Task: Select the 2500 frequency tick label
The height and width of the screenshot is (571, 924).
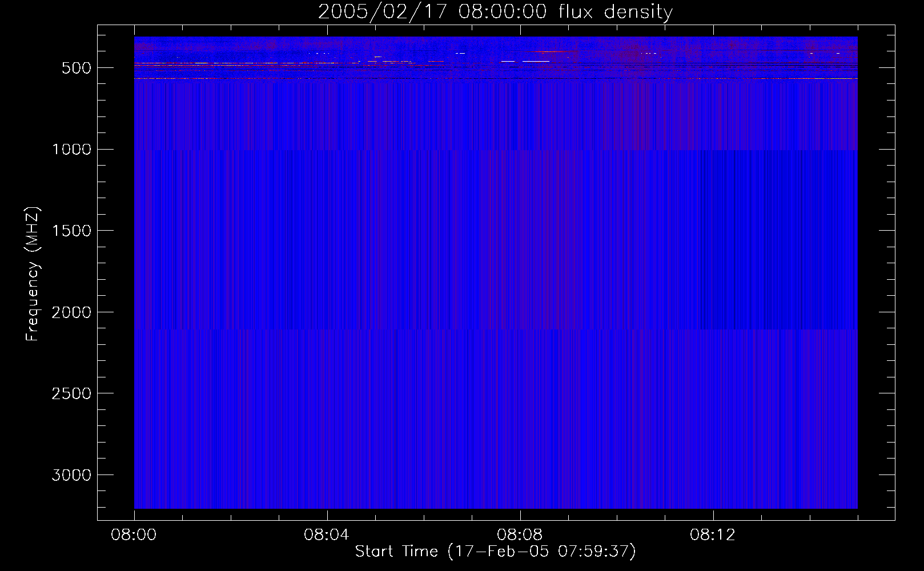Action: point(71,394)
